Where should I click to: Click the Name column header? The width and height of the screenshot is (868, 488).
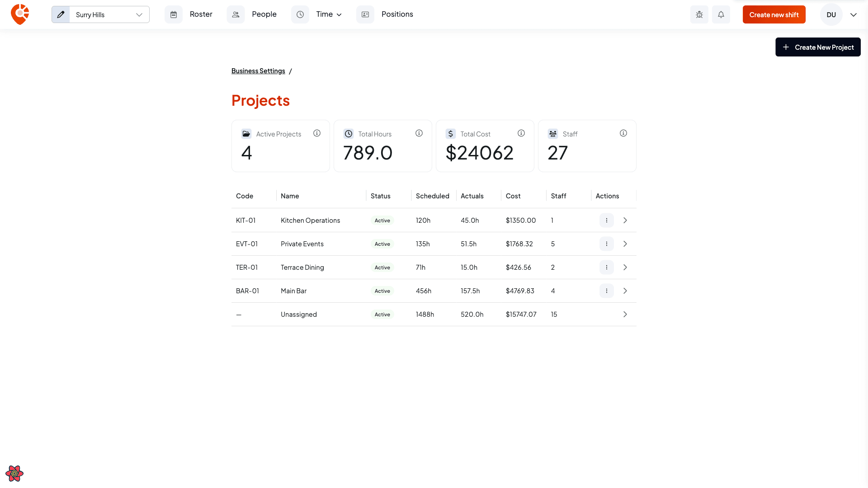pyautogui.click(x=290, y=196)
